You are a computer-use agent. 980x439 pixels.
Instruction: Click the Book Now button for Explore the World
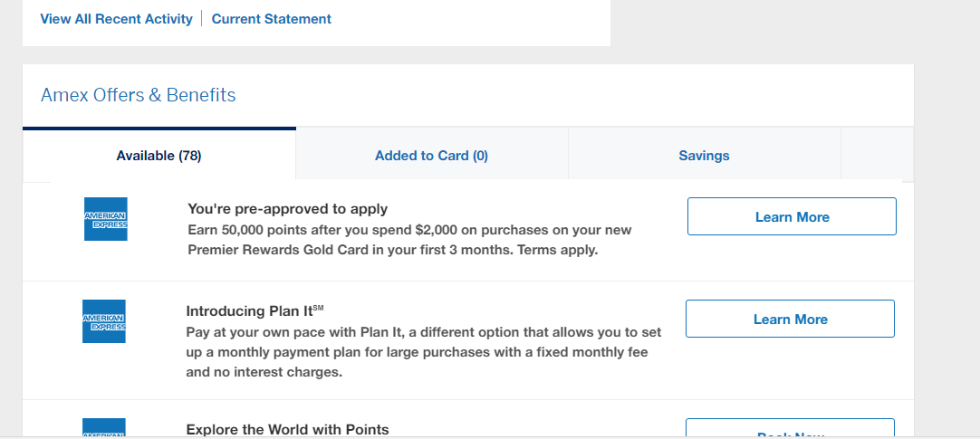click(790, 428)
